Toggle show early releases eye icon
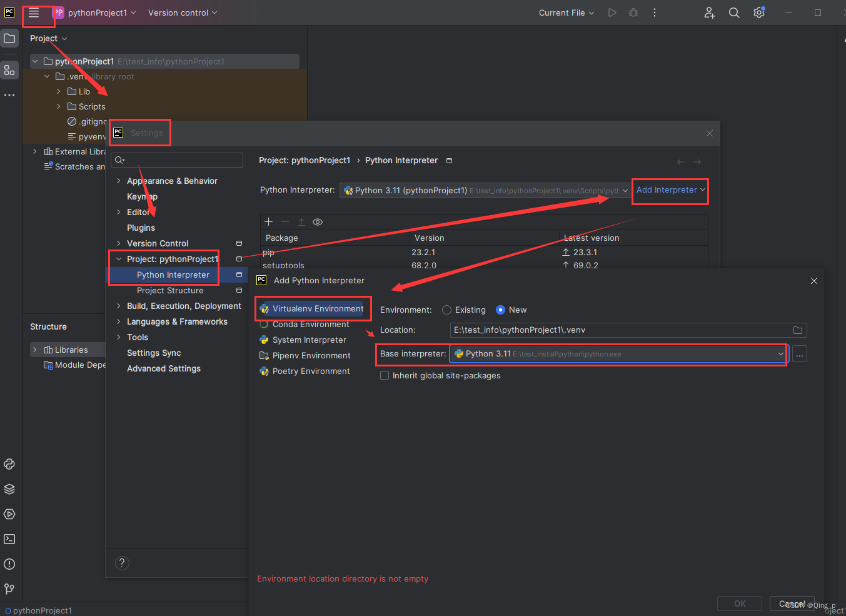This screenshot has height=616, width=846. pyautogui.click(x=318, y=222)
